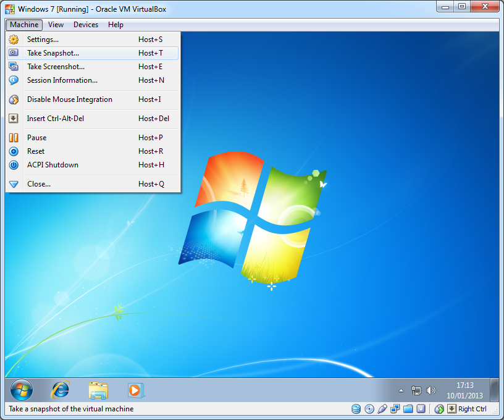Open the shared folders status icon
This screenshot has width=504, height=420.
pos(408,409)
